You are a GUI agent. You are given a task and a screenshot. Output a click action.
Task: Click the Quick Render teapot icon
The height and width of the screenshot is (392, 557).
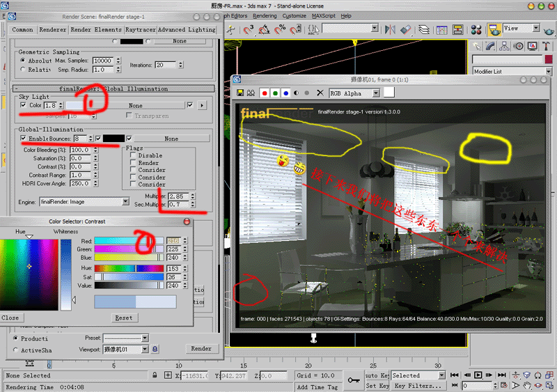[x=549, y=30]
